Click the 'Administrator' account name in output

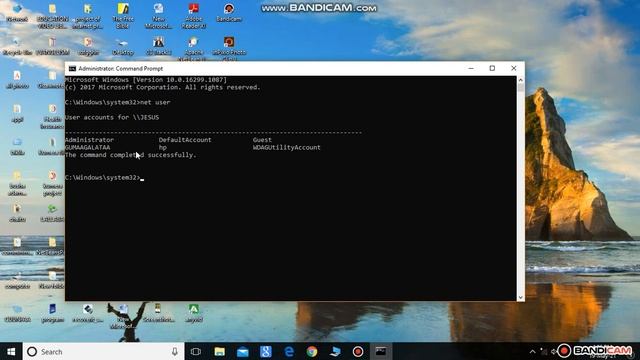pos(89,140)
